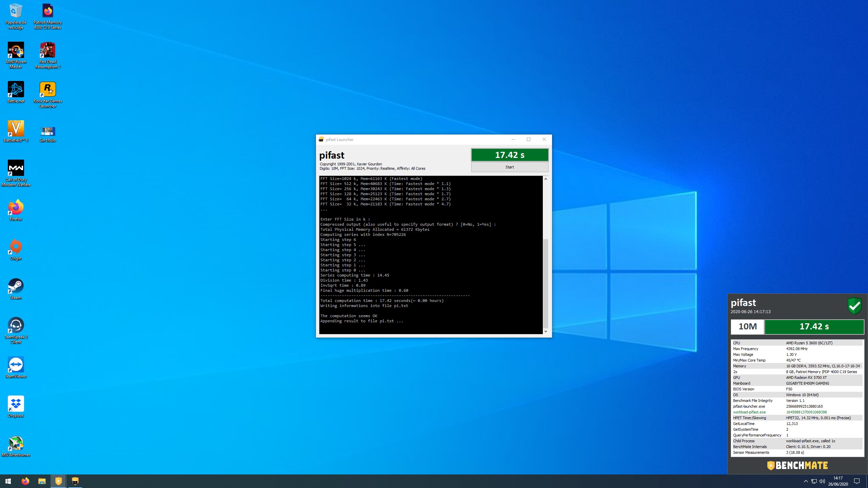
Task: Click the pifast title in BenchMate overlay
Action: tap(743, 302)
